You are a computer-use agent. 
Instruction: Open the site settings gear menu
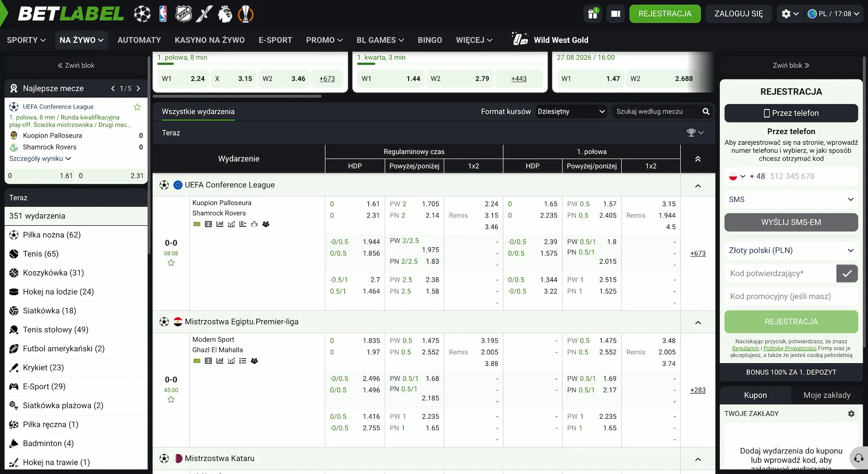pyautogui.click(x=790, y=14)
